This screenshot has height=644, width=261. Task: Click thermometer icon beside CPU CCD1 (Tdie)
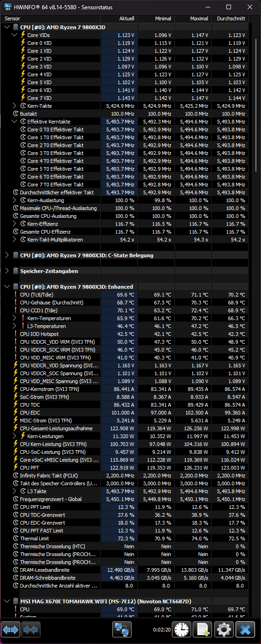coord(16,310)
